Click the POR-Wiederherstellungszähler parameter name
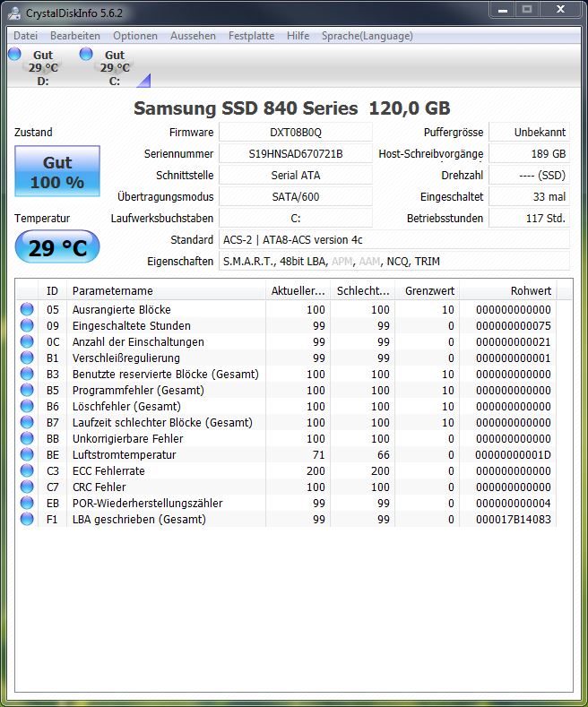588x707 pixels. 148,504
